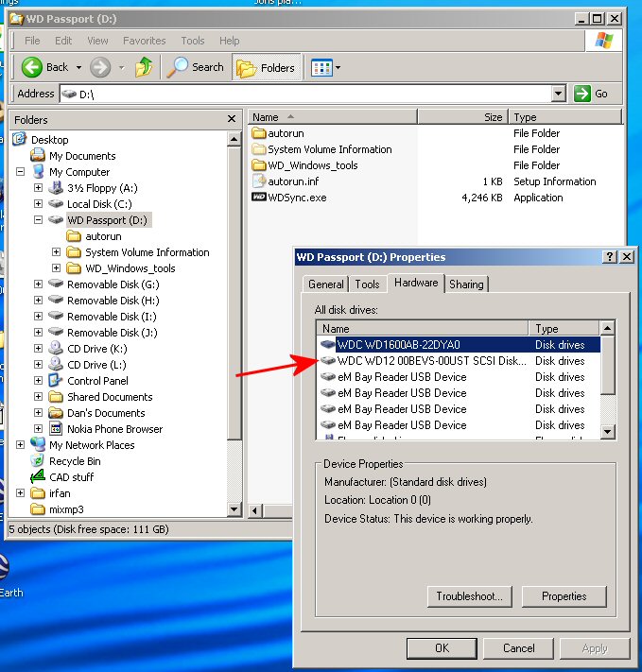642x672 pixels.
Task: Click the Troubleshoot... button
Action: pyautogui.click(x=470, y=596)
